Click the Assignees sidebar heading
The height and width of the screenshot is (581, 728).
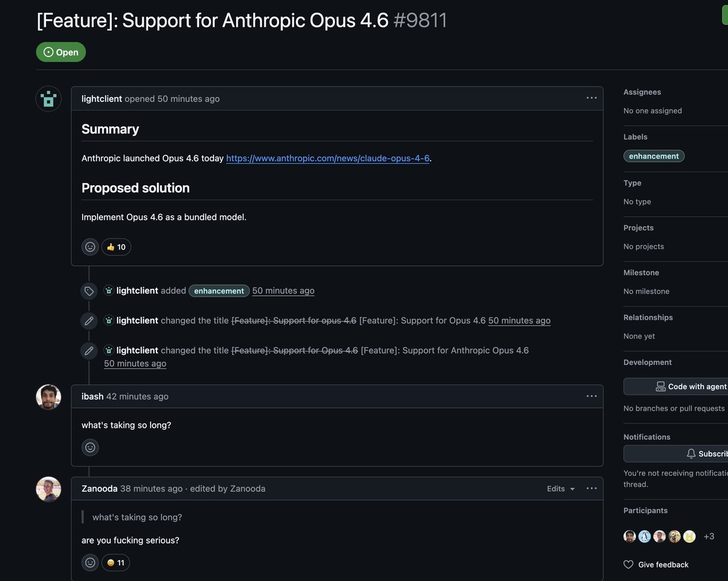pyautogui.click(x=642, y=92)
